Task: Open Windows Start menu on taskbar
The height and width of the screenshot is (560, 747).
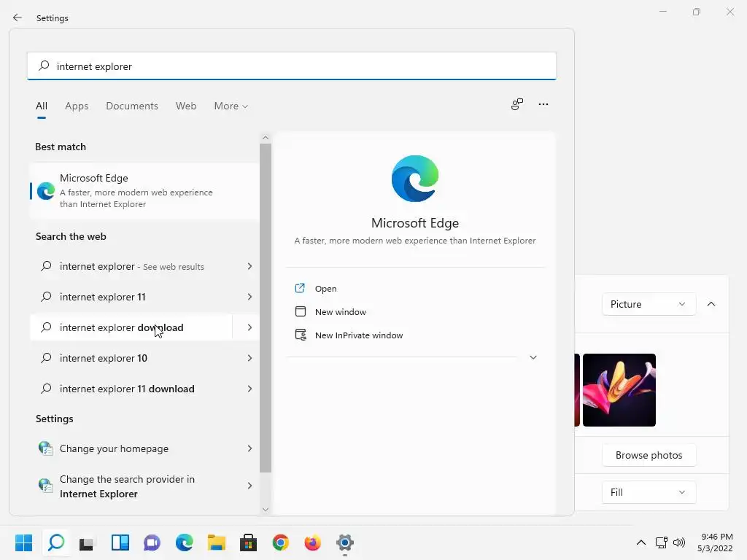Action: pyautogui.click(x=23, y=542)
